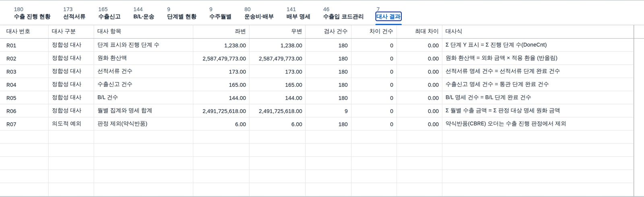The image size is (644, 197).
Task: Click the 대사 항목 column header
Action: pyautogui.click(x=143, y=31)
